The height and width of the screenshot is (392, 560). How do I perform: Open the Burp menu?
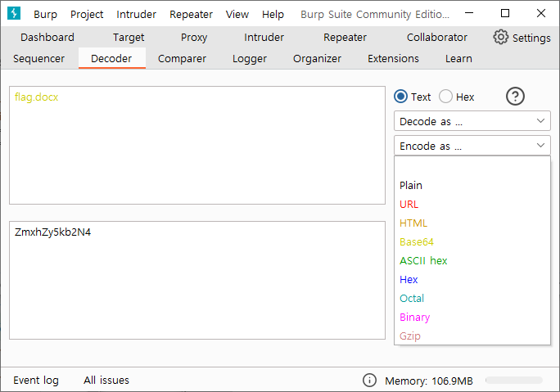click(45, 14)
